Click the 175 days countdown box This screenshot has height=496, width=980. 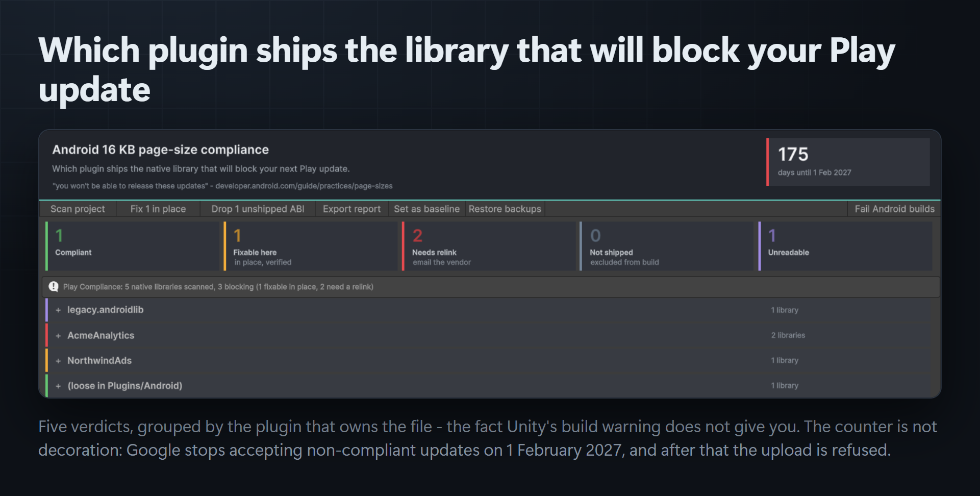click(x=848, y=162)
